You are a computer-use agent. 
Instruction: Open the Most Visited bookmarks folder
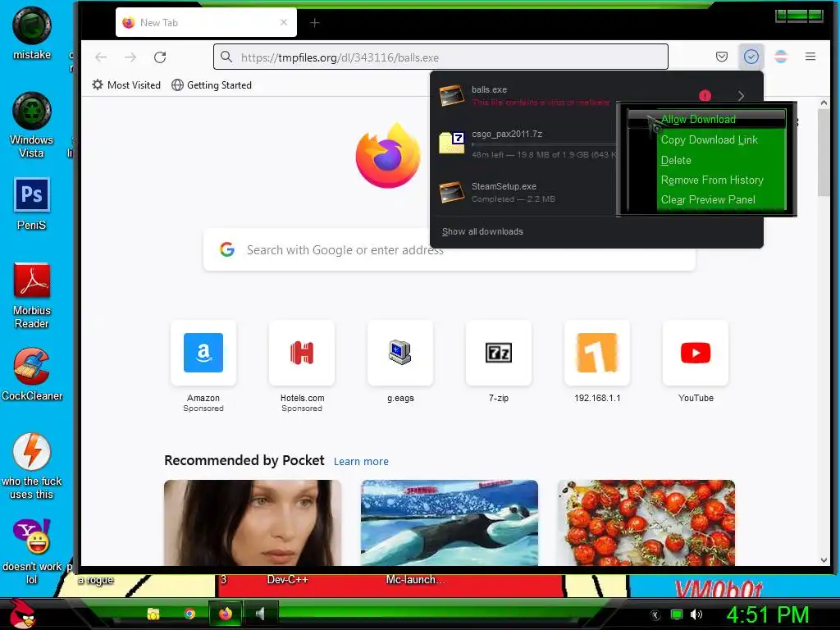[x=126, y=85]
